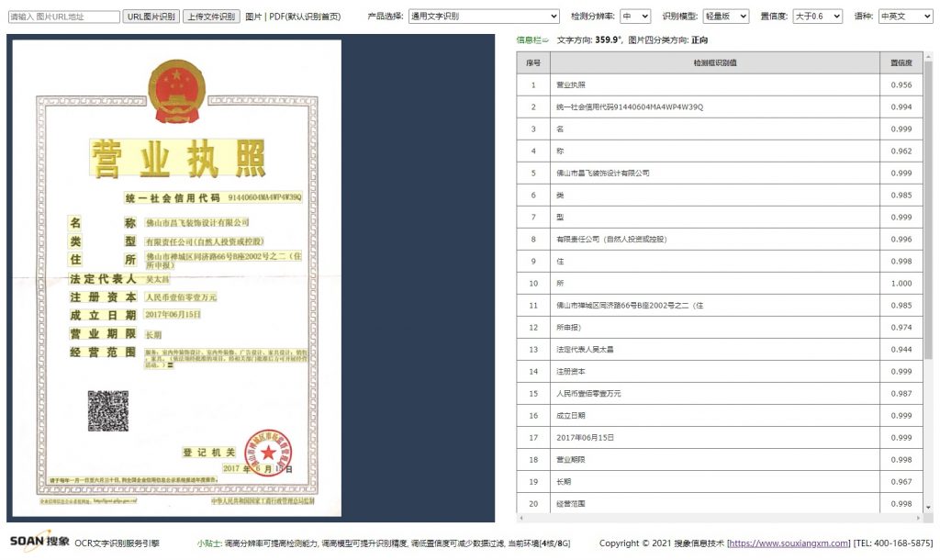This screenshot has width=940, height=560.
Task: Select the 法定代表人吴太昌 row
Action: 720,350
